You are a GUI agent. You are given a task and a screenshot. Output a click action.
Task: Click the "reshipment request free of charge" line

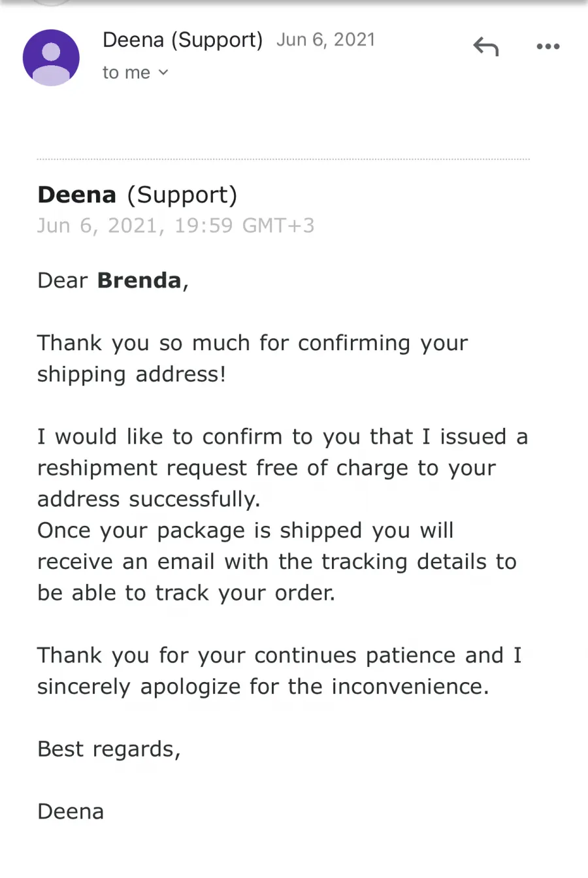267,468
